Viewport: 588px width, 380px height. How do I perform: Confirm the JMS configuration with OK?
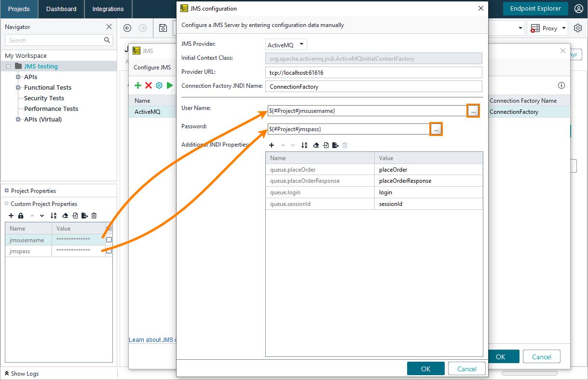[x=425, y=367]
